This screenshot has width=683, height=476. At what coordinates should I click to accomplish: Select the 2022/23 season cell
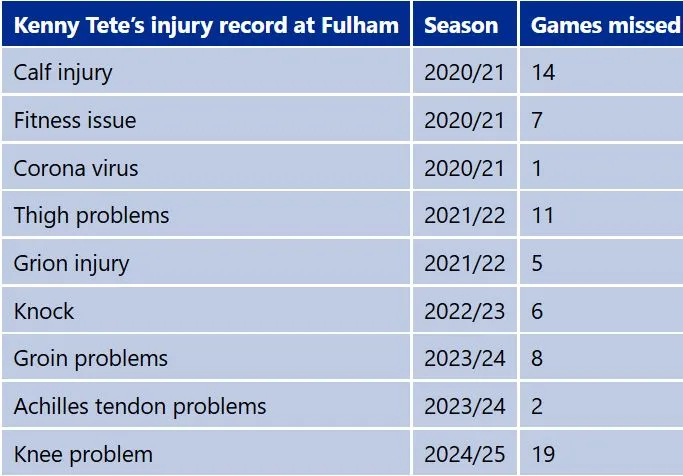[465, 311]
